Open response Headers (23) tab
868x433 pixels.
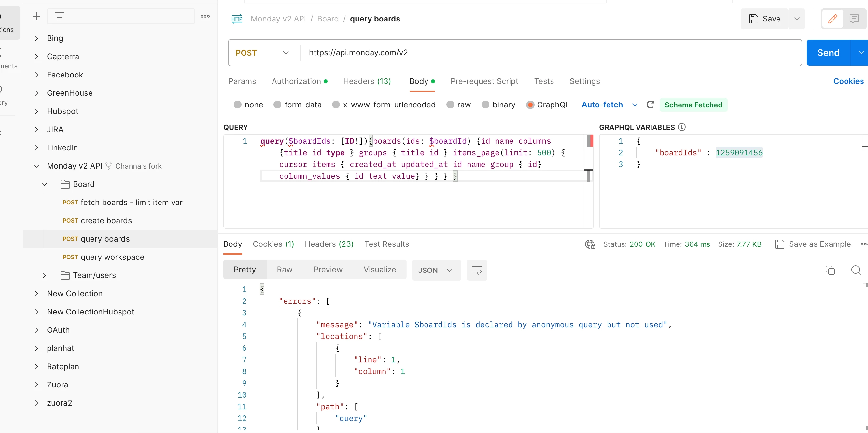tap(329, 244)
